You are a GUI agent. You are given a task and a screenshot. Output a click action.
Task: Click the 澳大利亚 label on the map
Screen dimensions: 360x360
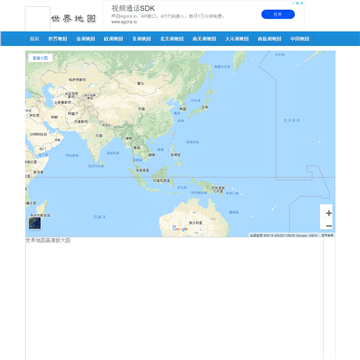(196, 222)
